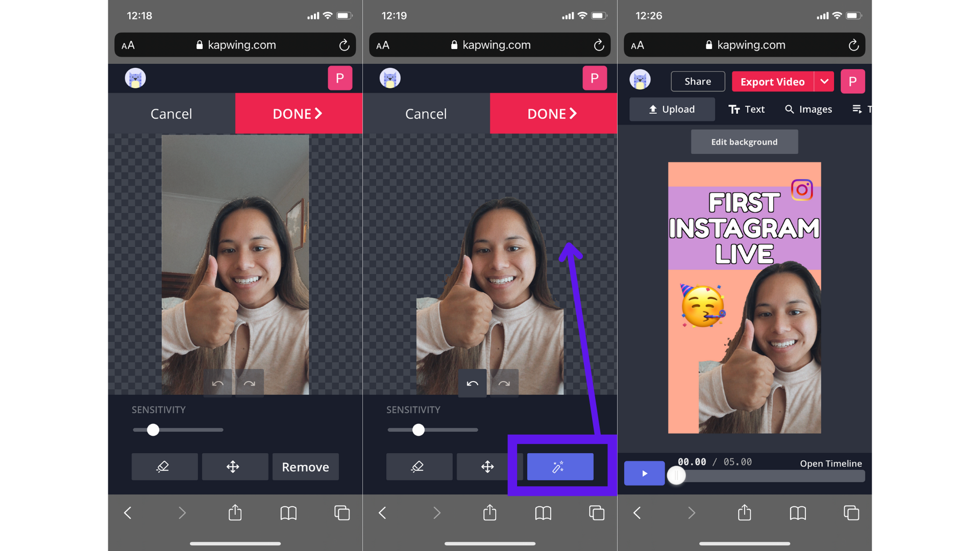980x551 pixels.
Task: Click the sensitivity slider in left screen
Action: (x=153, y=430)
